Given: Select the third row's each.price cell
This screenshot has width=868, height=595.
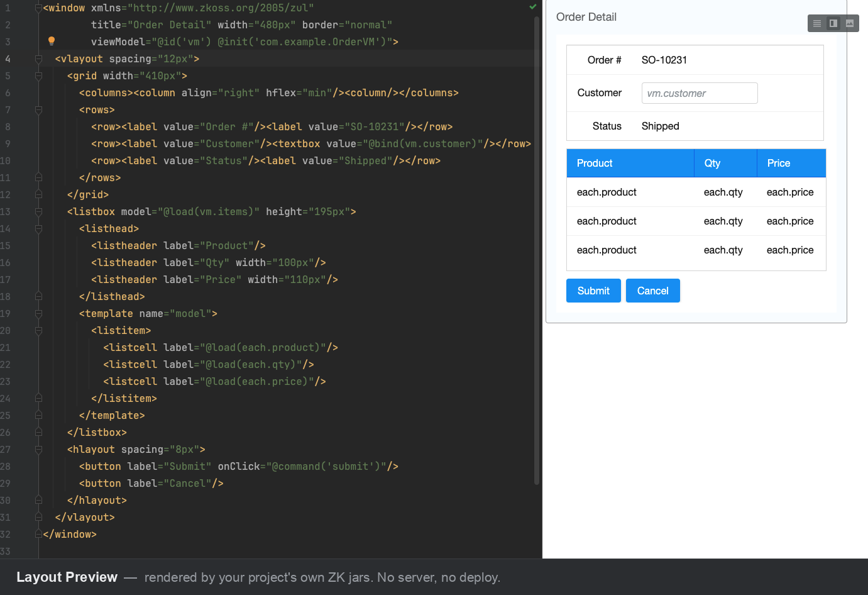Looking at the screenshot, I should pos(790,250).
